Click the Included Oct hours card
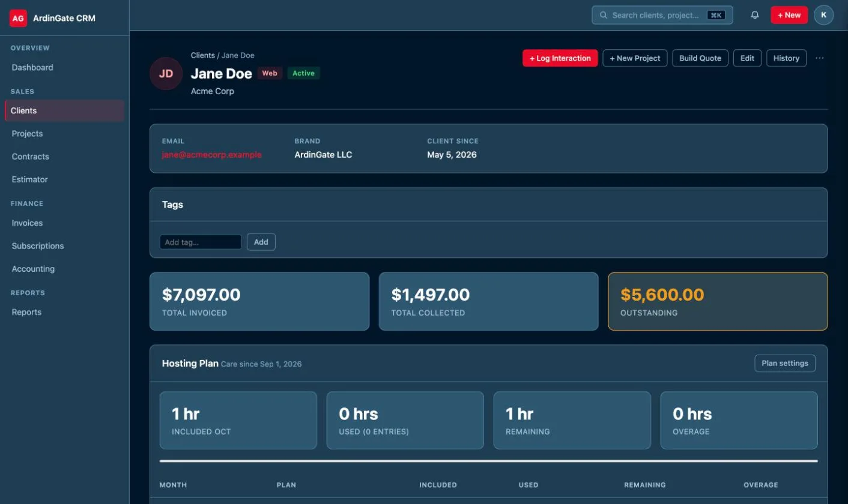This screenshot has height=504, width=848. [238, 420]
